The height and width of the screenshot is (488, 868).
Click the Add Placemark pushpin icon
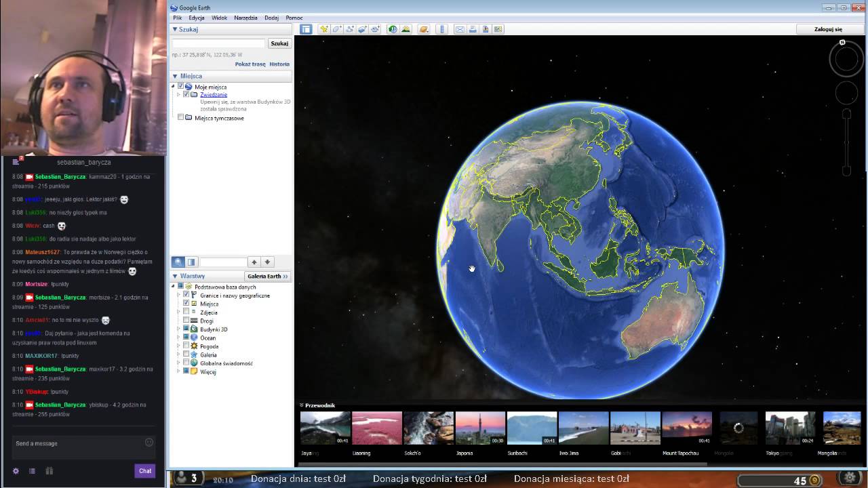324,29
